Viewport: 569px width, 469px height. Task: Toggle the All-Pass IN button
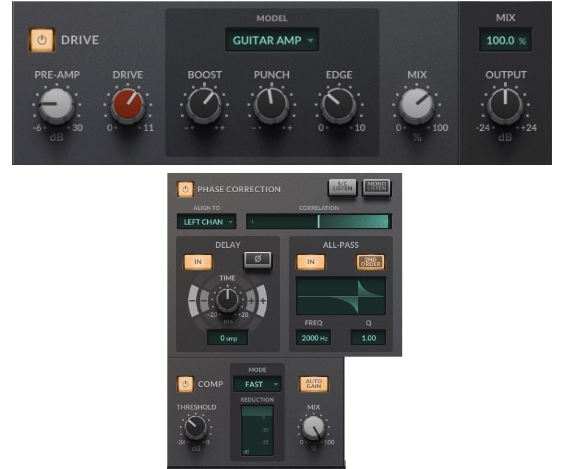311,262
